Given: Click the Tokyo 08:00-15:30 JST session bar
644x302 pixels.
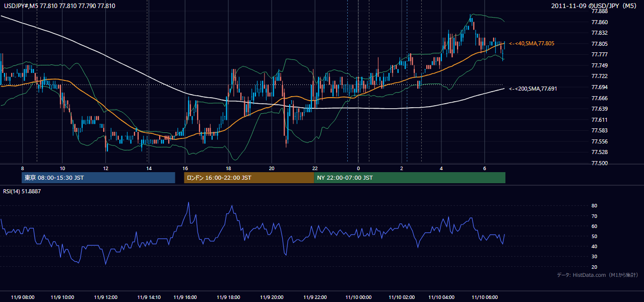Looking at the screenshot, I should tap(99, 178).
